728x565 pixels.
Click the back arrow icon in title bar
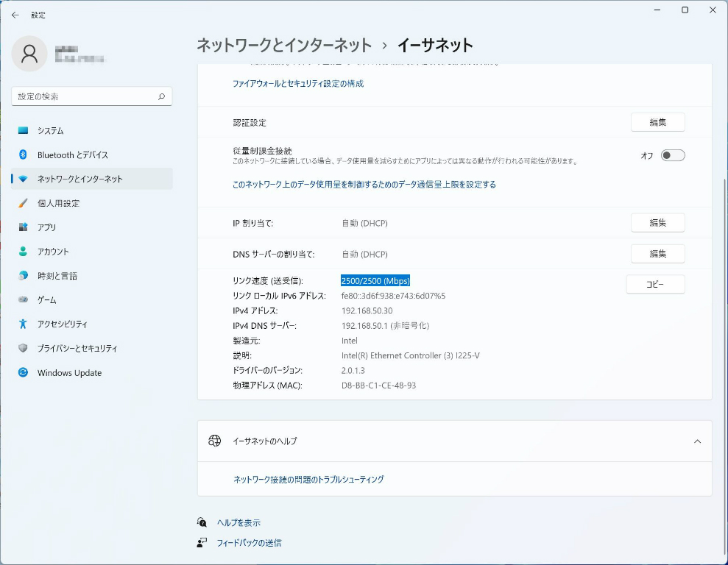pyautogui.click(x=15, y=15)
